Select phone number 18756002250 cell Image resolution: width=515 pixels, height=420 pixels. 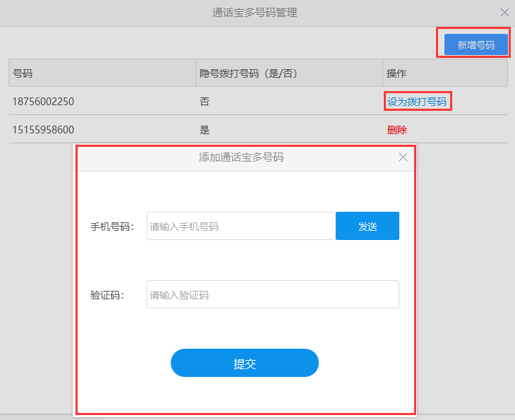tap(43, 102)
